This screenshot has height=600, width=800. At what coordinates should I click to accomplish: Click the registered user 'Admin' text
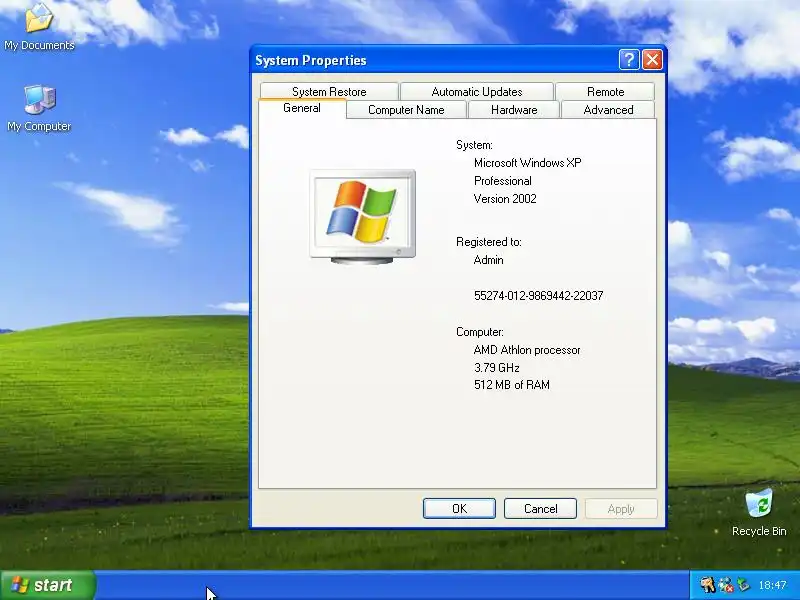tap(488, 260)
